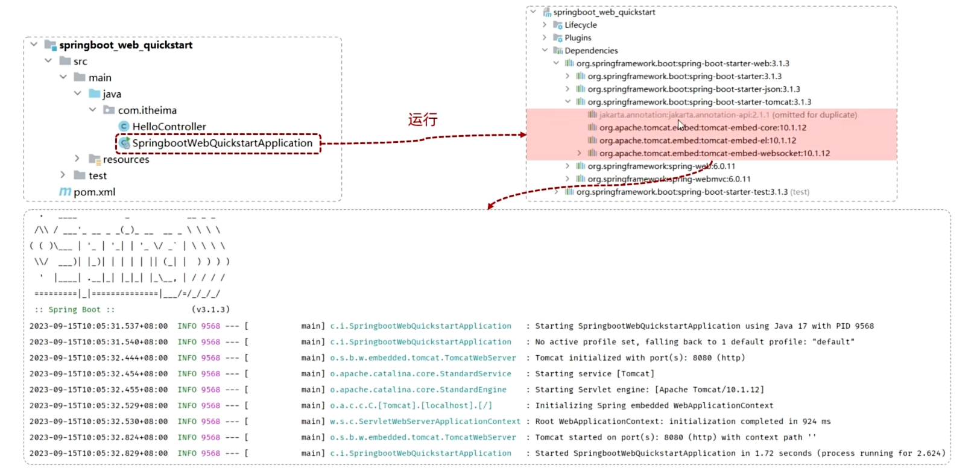Expand the test folder chevron
Image resolution: width=980 pixels, height=471 pixels.
click(62, 175)
